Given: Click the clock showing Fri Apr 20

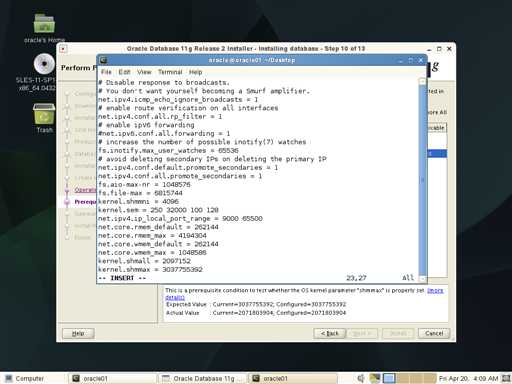Looking at the screenshot, I should (468, 378).
